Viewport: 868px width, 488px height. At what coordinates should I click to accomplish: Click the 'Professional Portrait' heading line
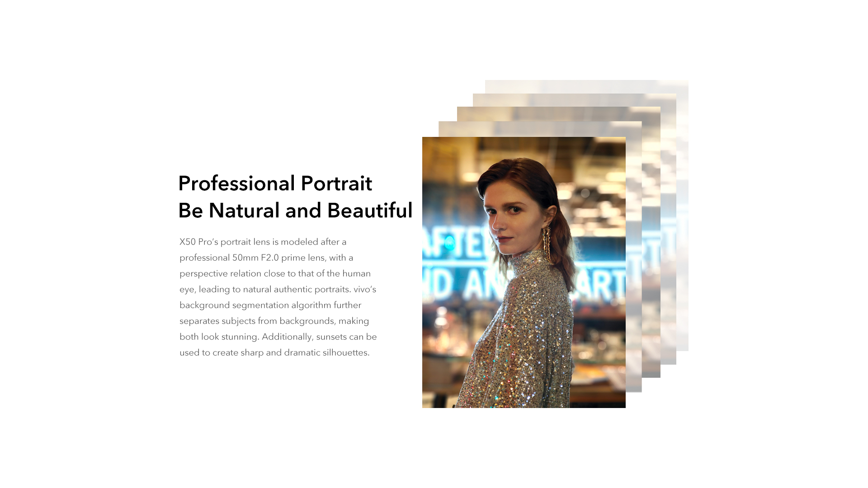tap(275, 183)
